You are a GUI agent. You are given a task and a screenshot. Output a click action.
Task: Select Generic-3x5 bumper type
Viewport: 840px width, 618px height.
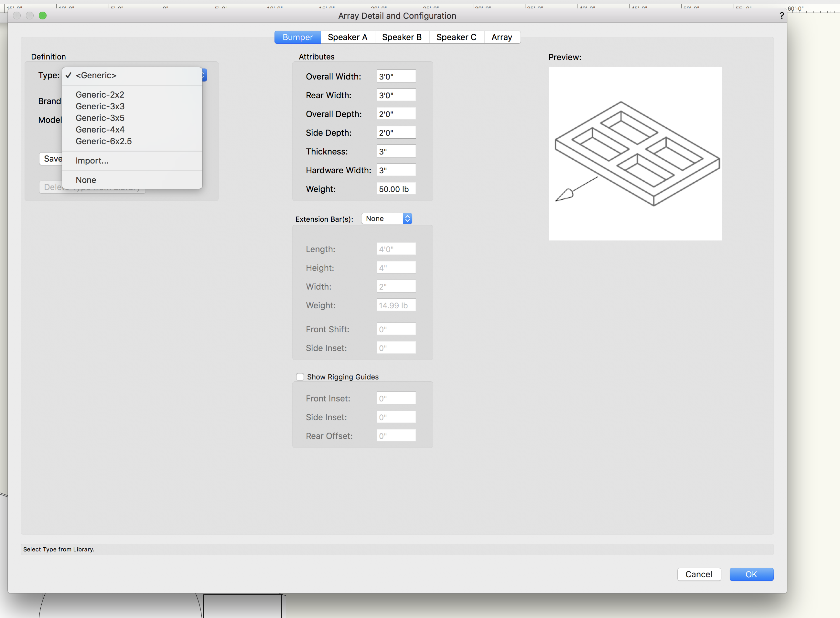100,118
